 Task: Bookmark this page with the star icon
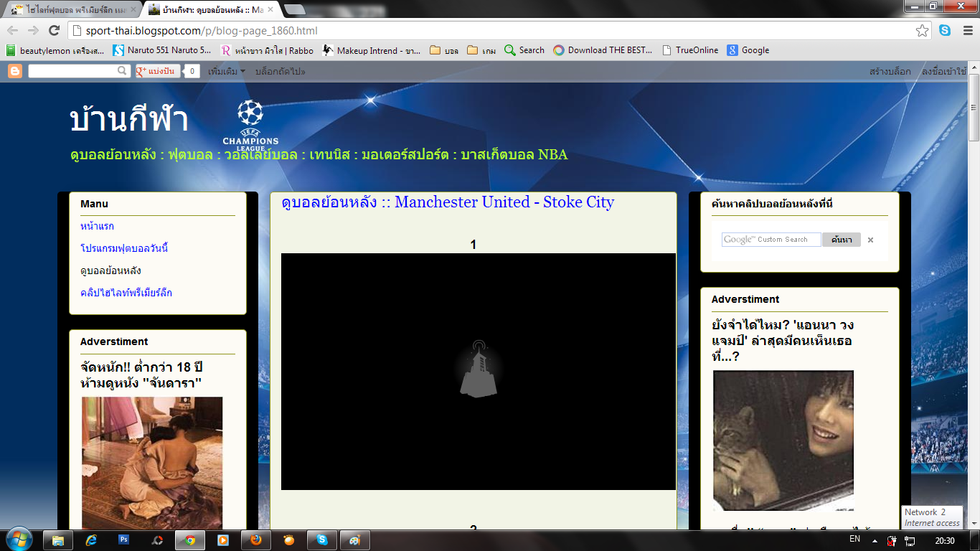tap(923, 30)
